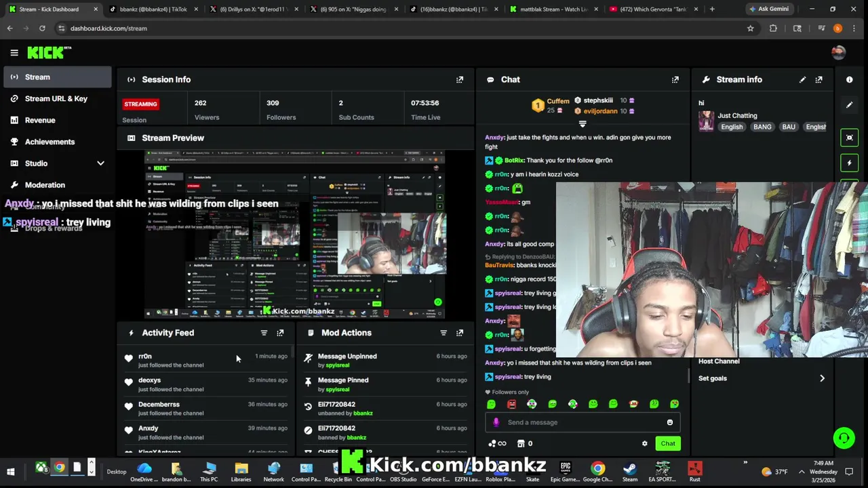The image size is (868, 488).
Task: Open Mod Actions filter options
Action: 443,333
